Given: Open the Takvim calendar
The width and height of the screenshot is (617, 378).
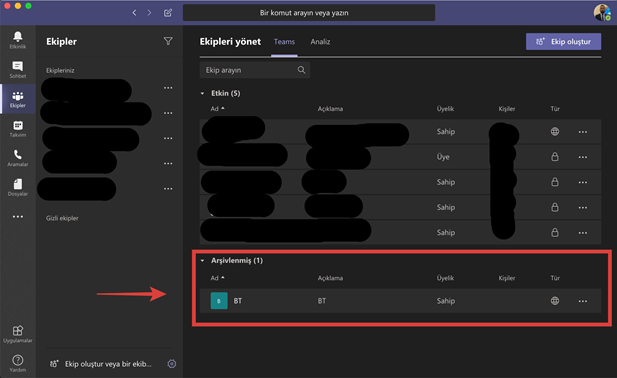Looking at the screenshot, I should click(x=18, y=128).
